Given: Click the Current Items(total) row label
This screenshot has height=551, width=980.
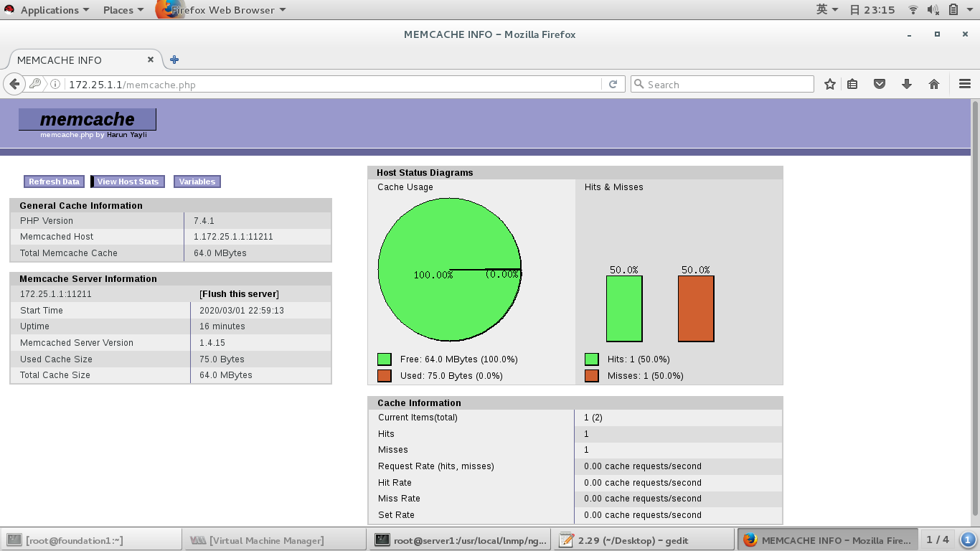Looking at the screenshot, I should [418, 418].
